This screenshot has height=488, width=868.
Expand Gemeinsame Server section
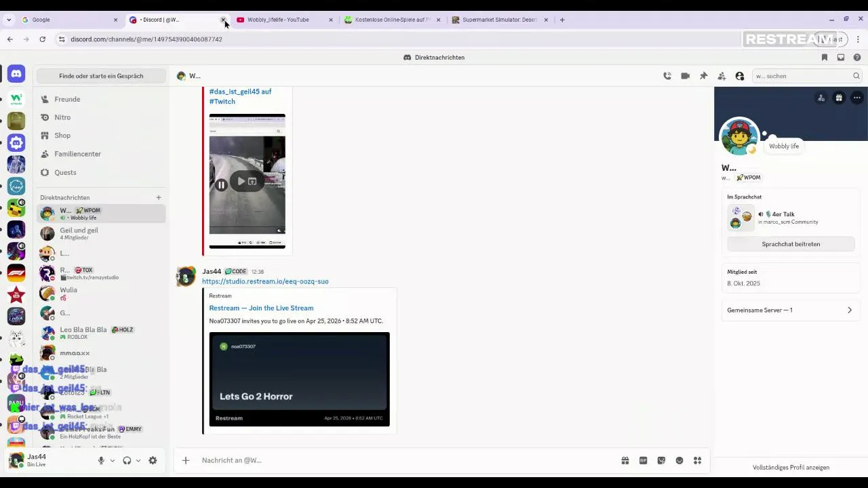point(791,310)
